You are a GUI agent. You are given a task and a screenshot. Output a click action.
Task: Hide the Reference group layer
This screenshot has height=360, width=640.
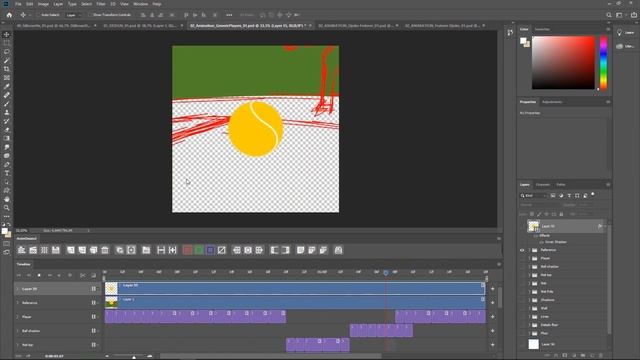[522, 250]
